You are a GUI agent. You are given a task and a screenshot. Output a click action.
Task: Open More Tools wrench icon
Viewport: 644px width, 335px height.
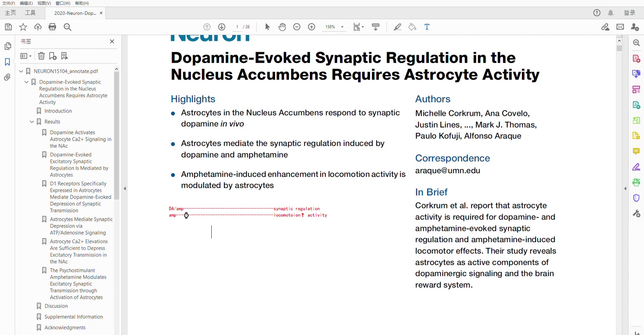pyautogui.click(x=636, y=213)
